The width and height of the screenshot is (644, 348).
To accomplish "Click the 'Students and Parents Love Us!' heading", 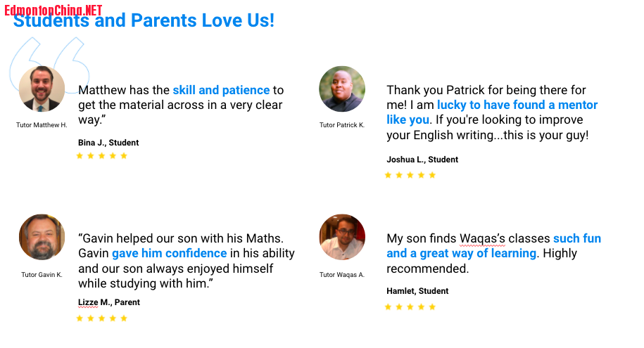I will point(144,20).
